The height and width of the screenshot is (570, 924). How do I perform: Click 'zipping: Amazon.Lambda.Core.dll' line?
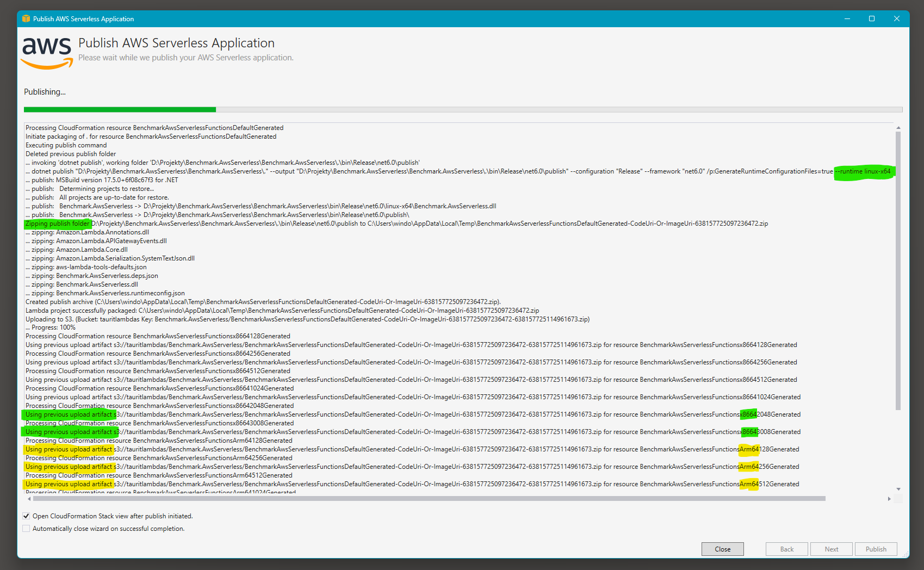click(77, 250)
